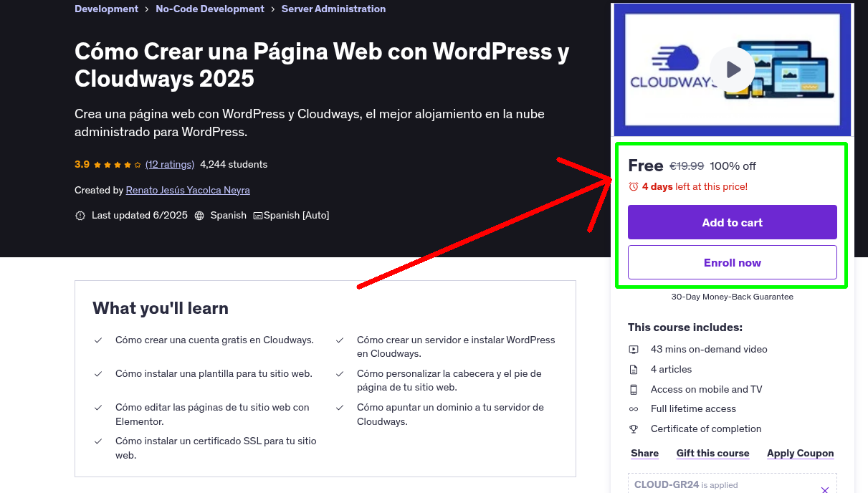
Task: Click the Cloudways preview thumbnail image
Action: 733,70
